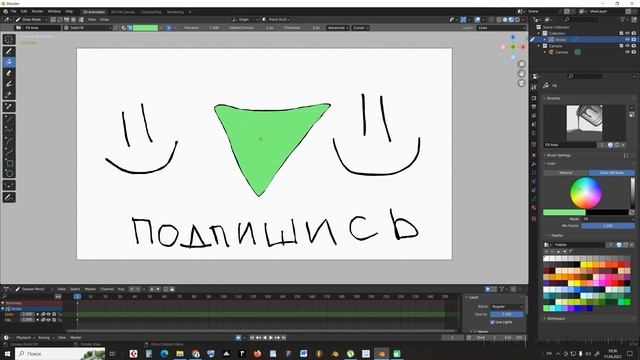Image resolution: width=640 pixels, height=360 pixels.
Task: Jump to the first frame
Action: (x=252, y=338)
